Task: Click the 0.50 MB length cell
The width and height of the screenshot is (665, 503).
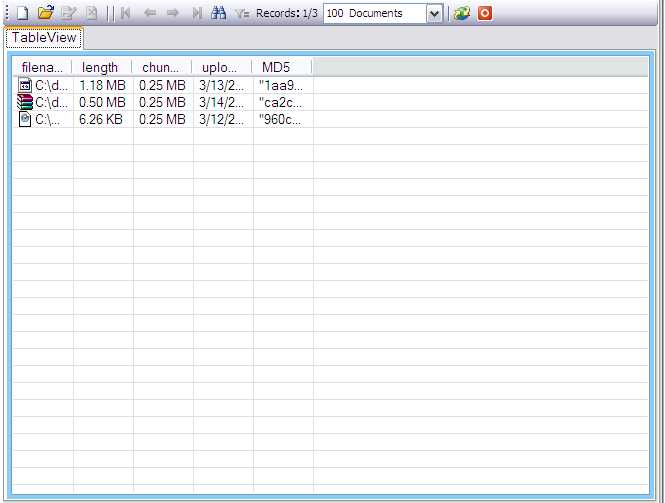Action: [103, 102]
